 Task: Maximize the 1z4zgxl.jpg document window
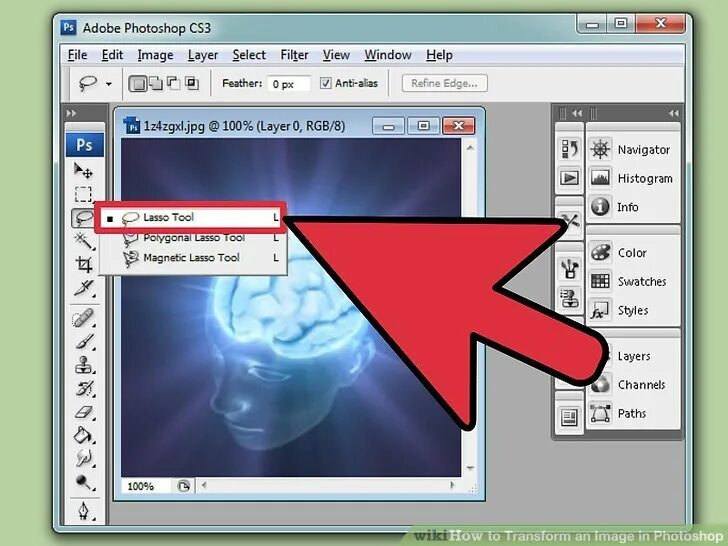423,126
